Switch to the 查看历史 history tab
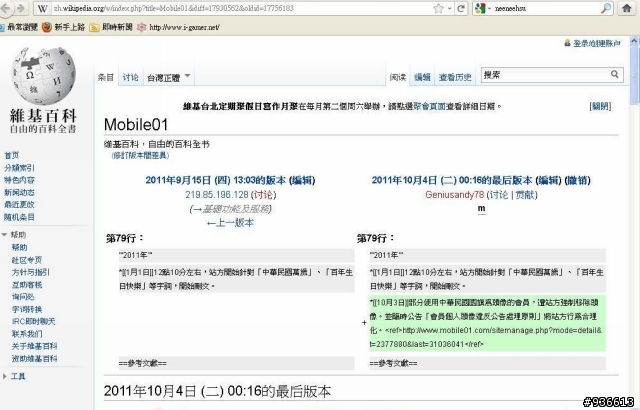 pyautogui.click(x=455, y=77)
